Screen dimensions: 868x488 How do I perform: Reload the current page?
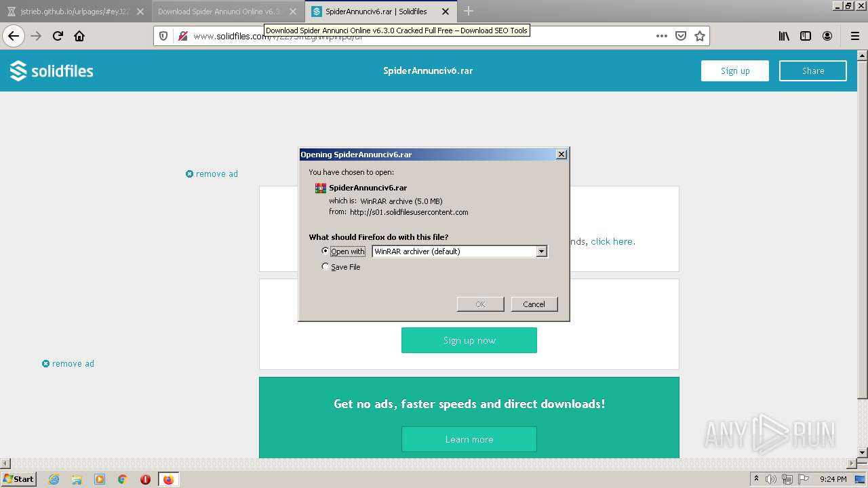[x=58, y=36]
